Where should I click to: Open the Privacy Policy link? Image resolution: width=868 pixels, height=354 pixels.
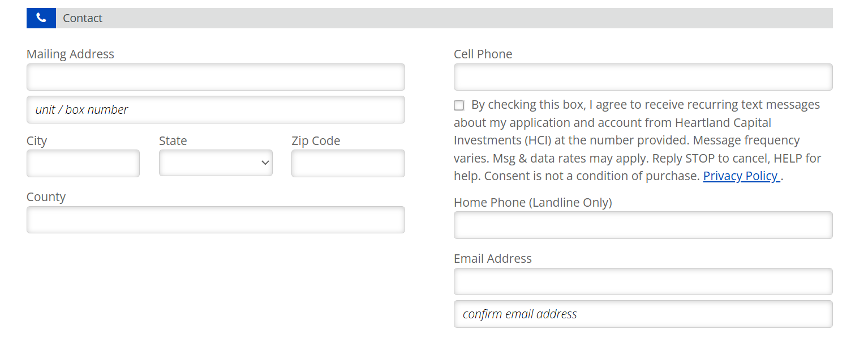pyautogui.click(x=741, y=176)
